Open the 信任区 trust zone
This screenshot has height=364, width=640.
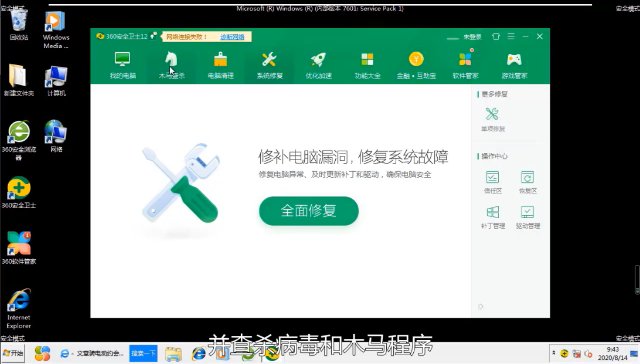click(493, 182)
